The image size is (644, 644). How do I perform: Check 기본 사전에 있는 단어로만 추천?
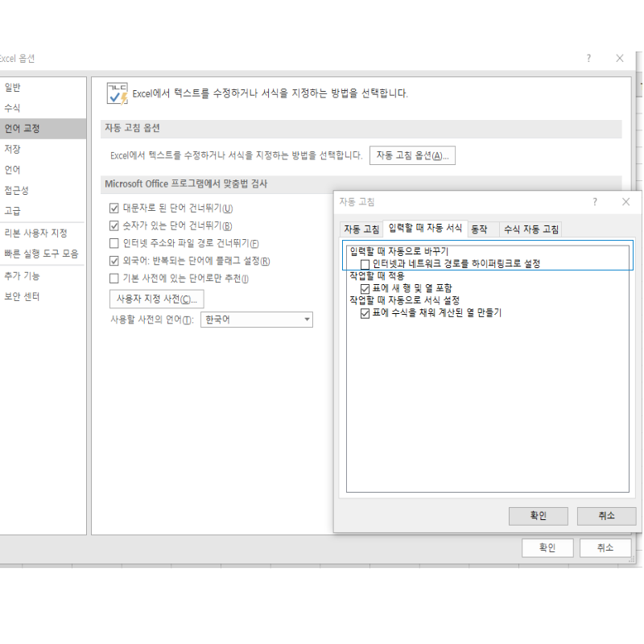tap(114, 278)
